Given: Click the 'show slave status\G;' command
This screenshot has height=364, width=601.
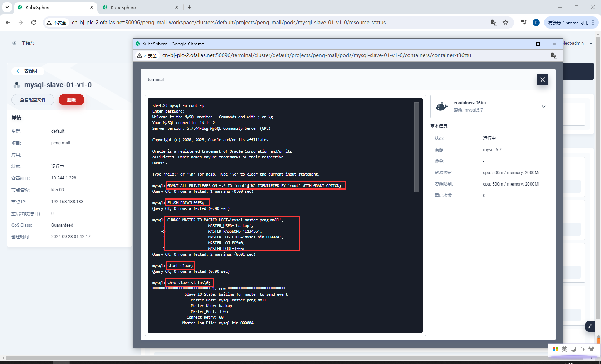Looking at the screenshot, I should tap(189, 283).
